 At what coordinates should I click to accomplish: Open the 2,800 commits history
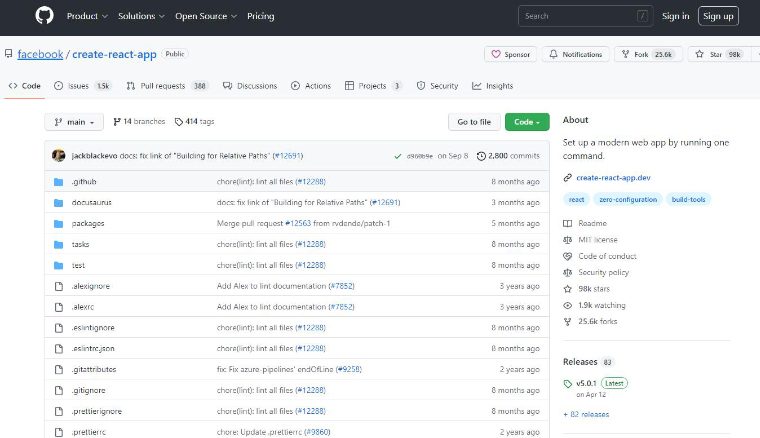coord(508,156)
